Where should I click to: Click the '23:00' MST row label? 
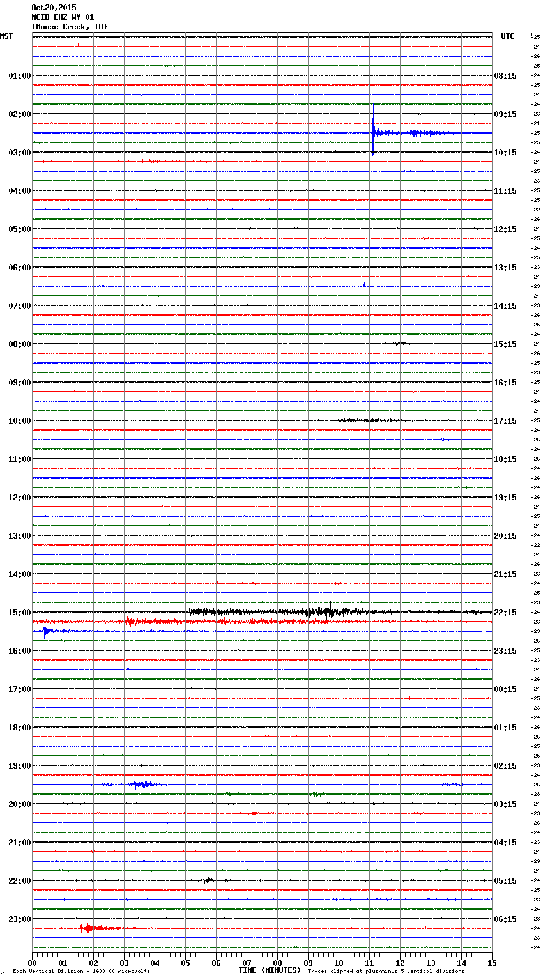click(19, 919)
